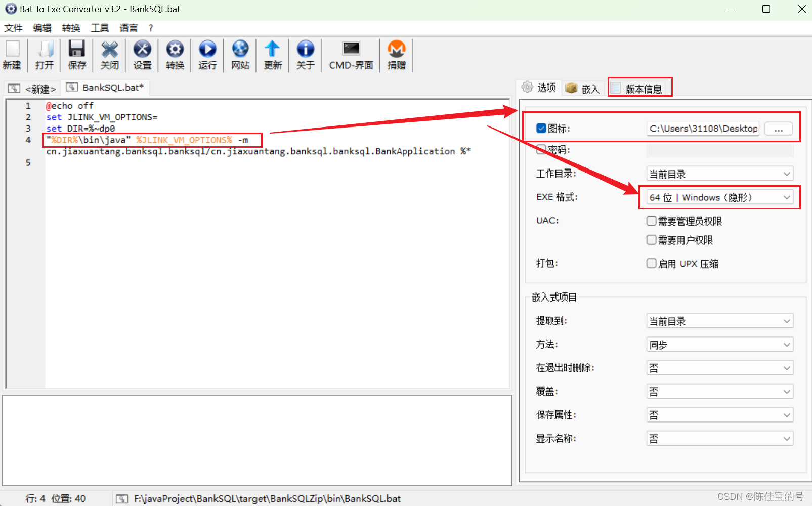This screenshot has height=506, width=812.
Task: Click code line 1 '@echo off'
Action: [x=70, y=106]
